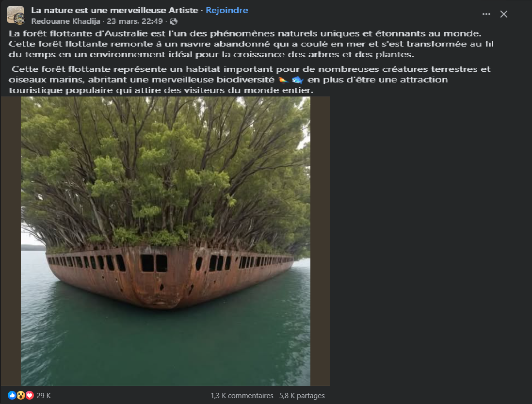
Task: Join the group via Rejoindre
Action: [226, 10]
